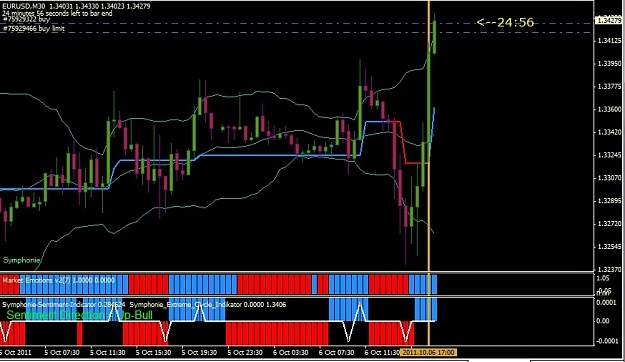Click the '6 Oct 07:30' time axis label
The image size is (625, 362).
pos(336,353)
